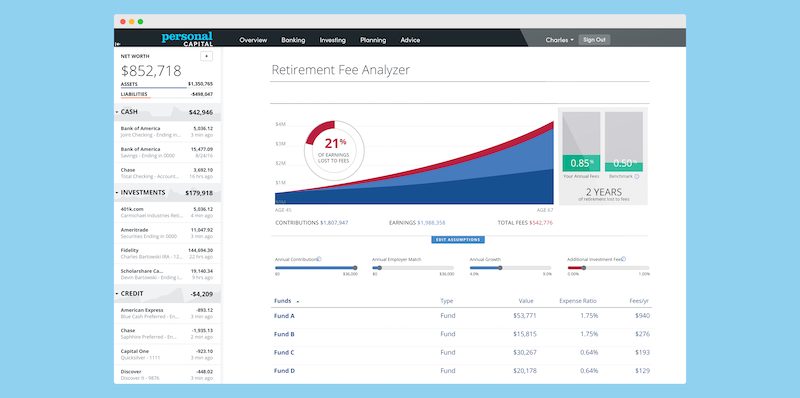Select the Chase Sapphire Preferred credit account
The width and height of the screenshot is (800, 398).
tap(167, 334)
